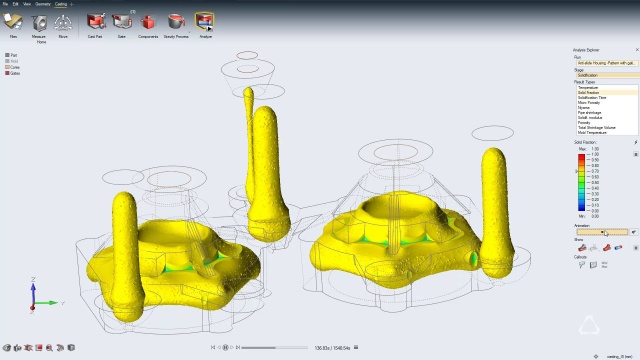This screenshot has width=640, height=360.
Task: Toggle the Gates legend visibility box
Action: tap(7, 73)
